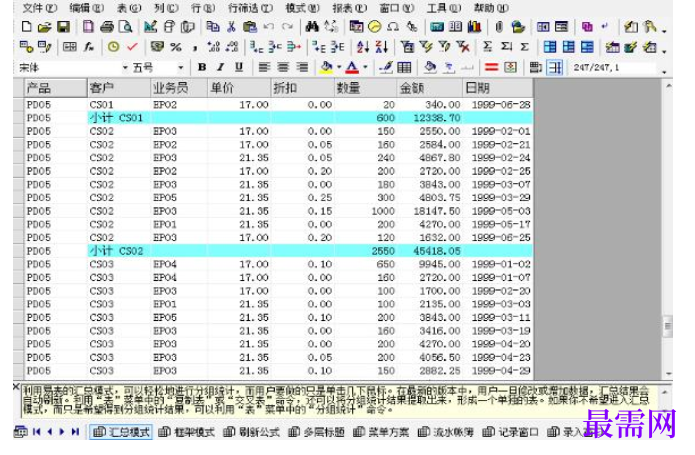Sort descending Z to A icon
The width and height of the screenshot is (695, 455).
tap(381, 47)
